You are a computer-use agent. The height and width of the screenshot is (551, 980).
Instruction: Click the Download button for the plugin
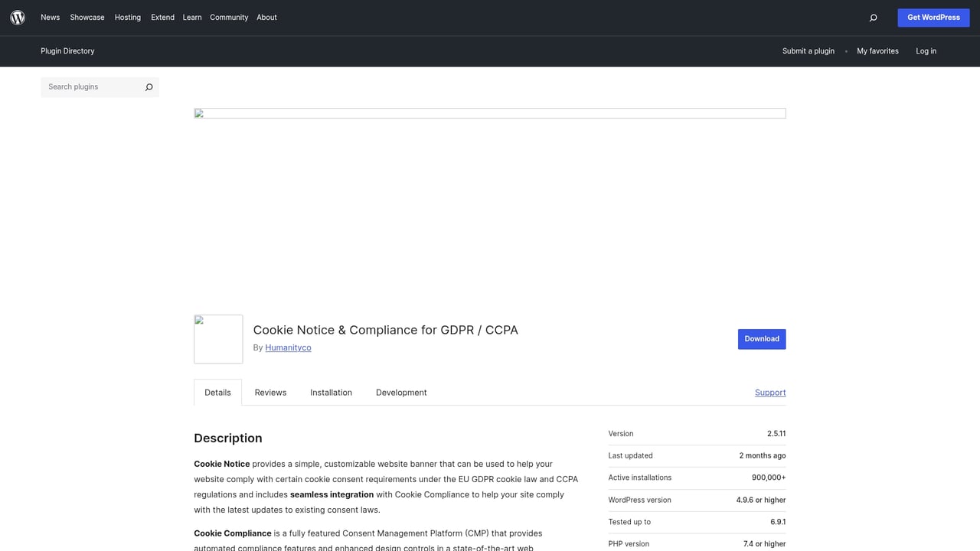(761, 338)
